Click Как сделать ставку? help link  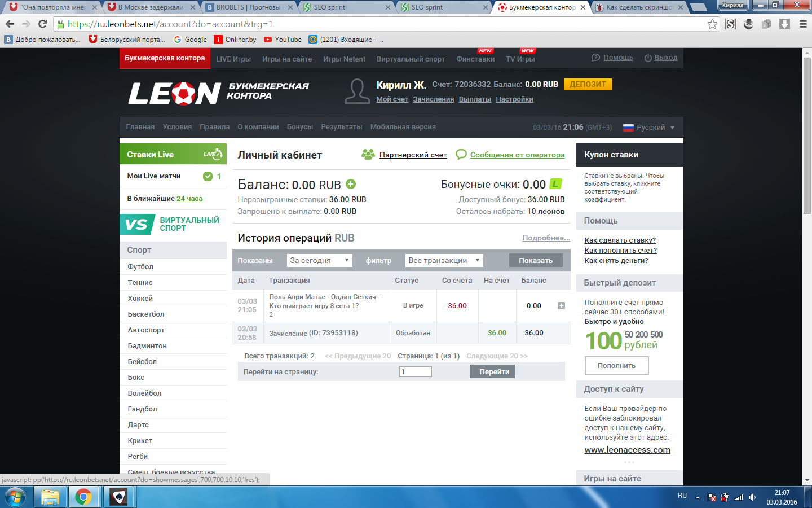tap(620, 240)
